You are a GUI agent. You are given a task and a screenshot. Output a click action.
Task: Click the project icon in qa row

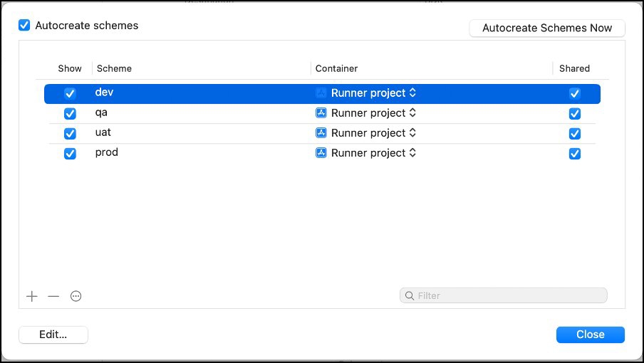click(x=321, y=113)
